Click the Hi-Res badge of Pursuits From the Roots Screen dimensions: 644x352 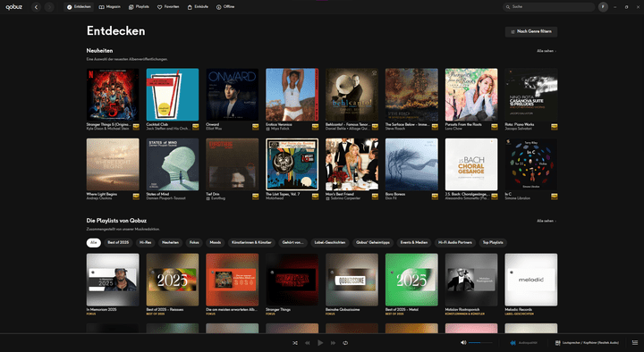point(495,127)
